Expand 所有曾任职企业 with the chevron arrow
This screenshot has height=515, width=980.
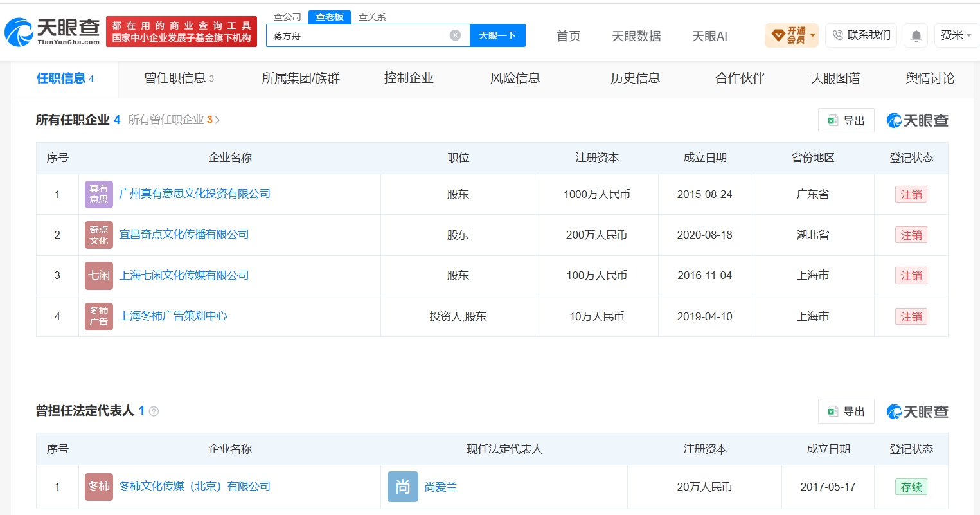tap(217, 120)
